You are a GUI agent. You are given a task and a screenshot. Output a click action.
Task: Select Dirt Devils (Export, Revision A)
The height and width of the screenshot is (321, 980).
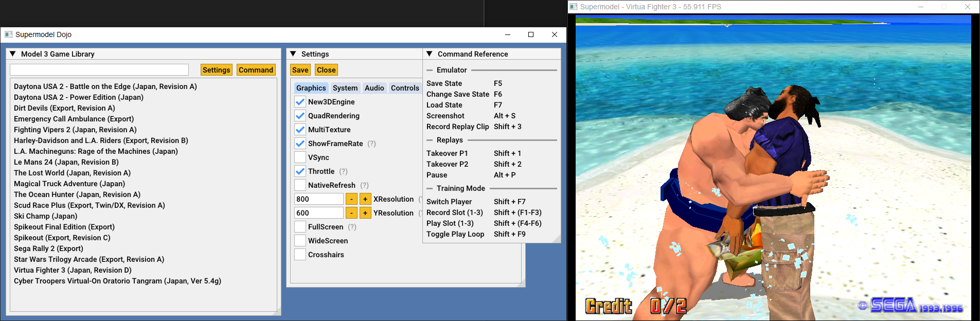tap(64, 108)
